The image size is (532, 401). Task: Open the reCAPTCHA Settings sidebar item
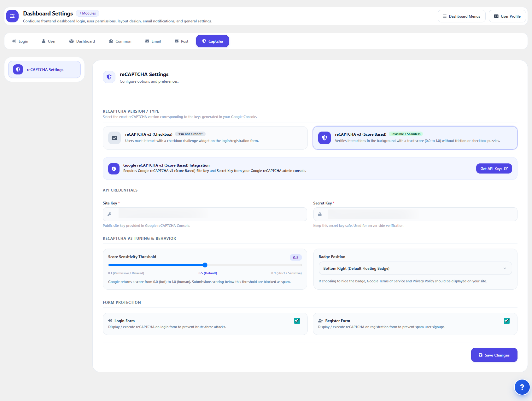click(x=44, y=69)
